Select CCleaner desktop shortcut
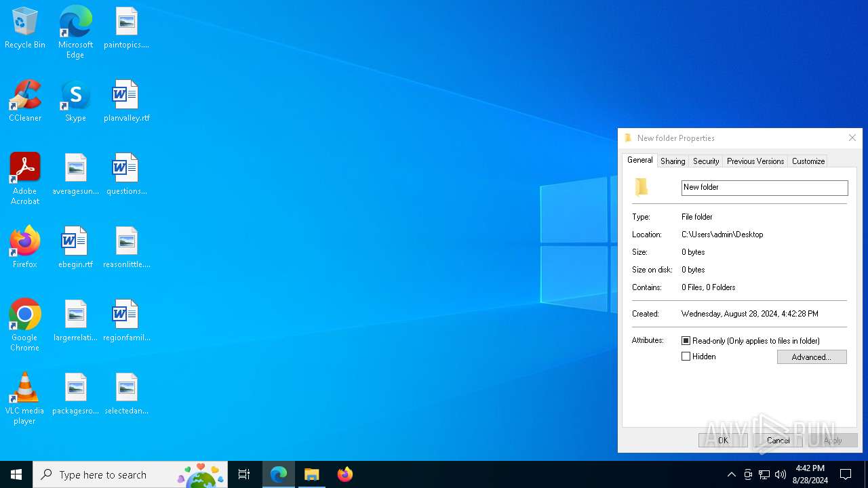The height and width of the screenshot is (488, 868). pos(25,102)
